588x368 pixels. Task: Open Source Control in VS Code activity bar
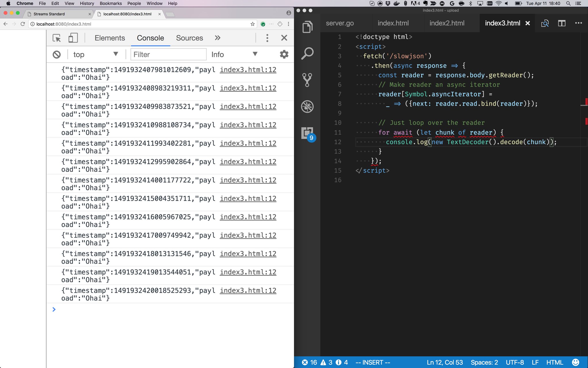coord(307,80)
